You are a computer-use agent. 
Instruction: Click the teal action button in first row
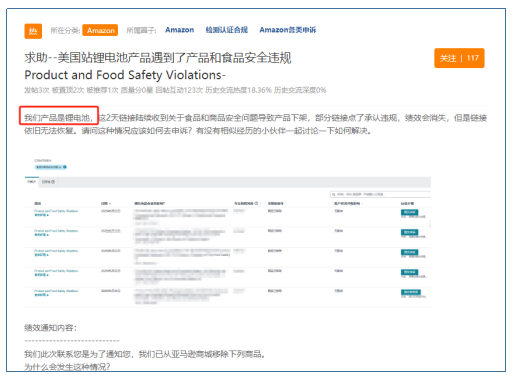pyautogui.click(x=409, y=212)
